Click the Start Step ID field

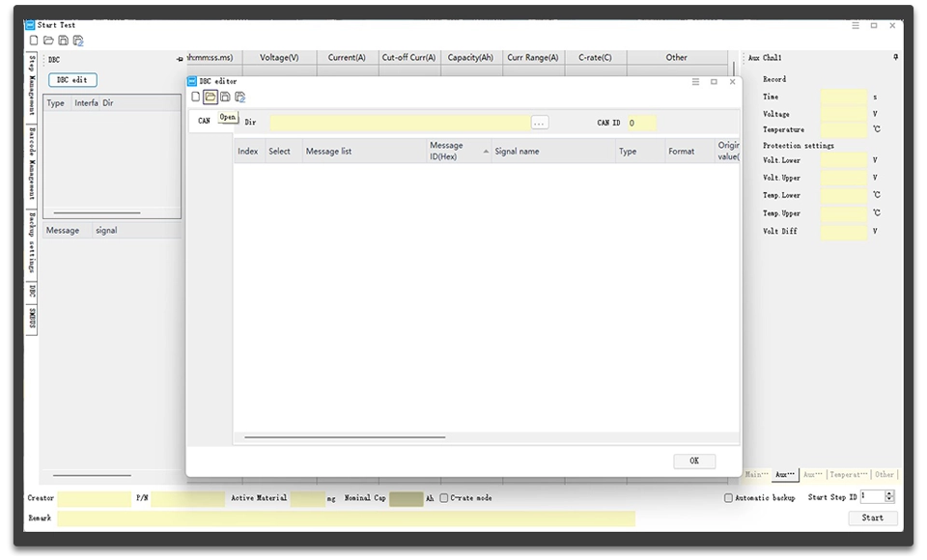[x=873, y=496]
